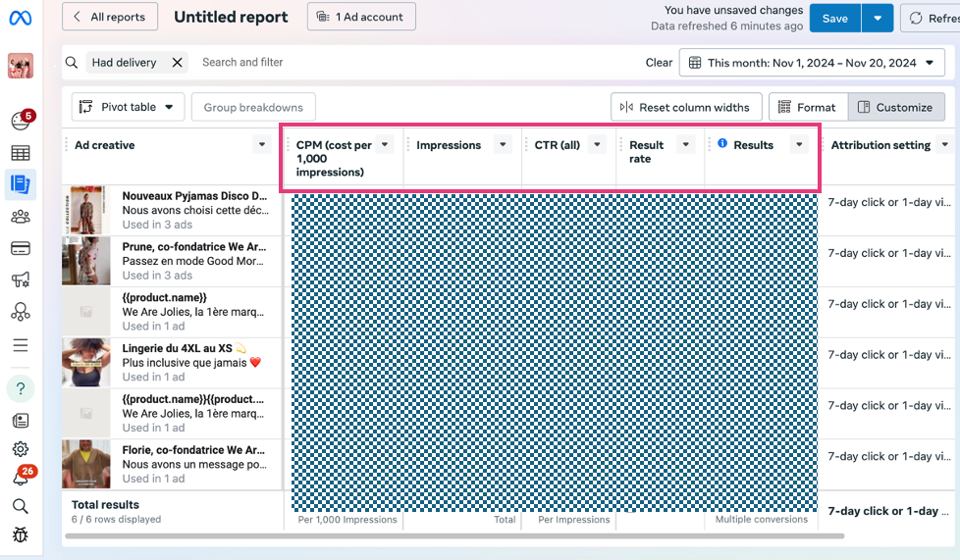
Task: Open the Save options dropdown arrow
Action: 878,19
